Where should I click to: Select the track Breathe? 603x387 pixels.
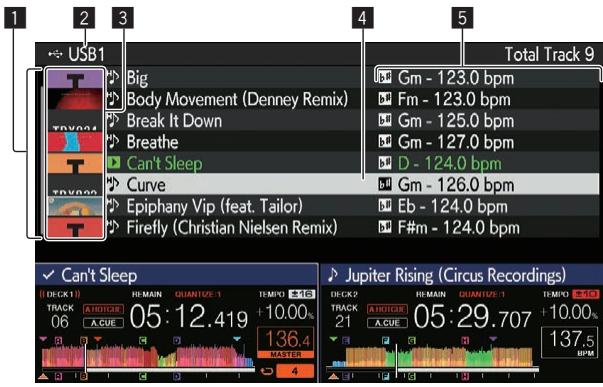pyautogui.click(x=153, y=142)
